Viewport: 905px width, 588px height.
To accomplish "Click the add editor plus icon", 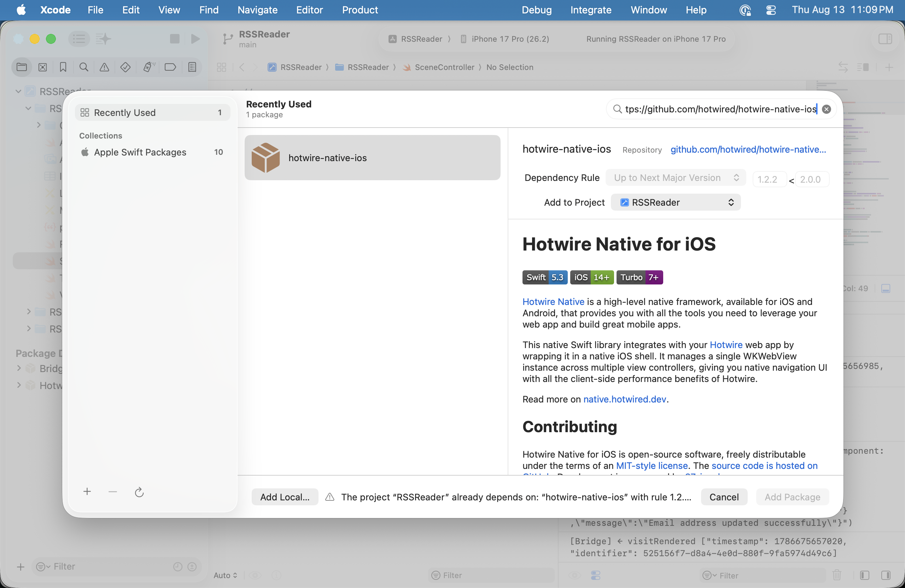I will click(889, 67).
